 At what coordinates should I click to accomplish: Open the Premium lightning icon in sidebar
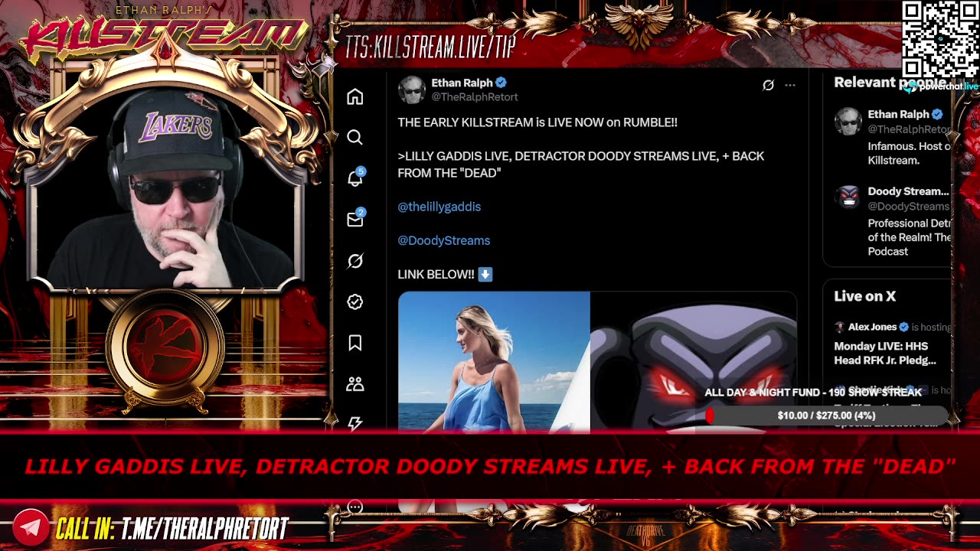(354, 423)
